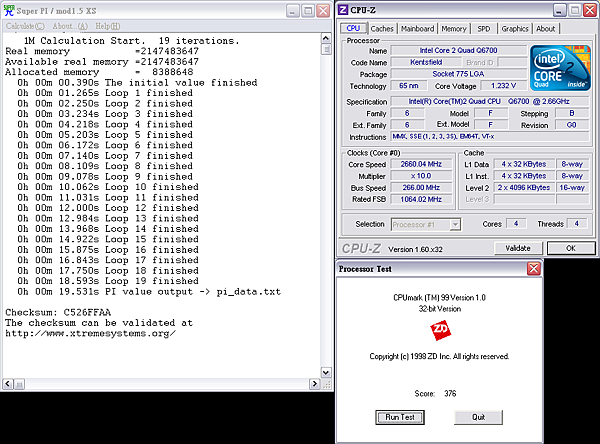
Task: Click the Bus Speed value 266.00 MHz
Action: tap(421, 188)
